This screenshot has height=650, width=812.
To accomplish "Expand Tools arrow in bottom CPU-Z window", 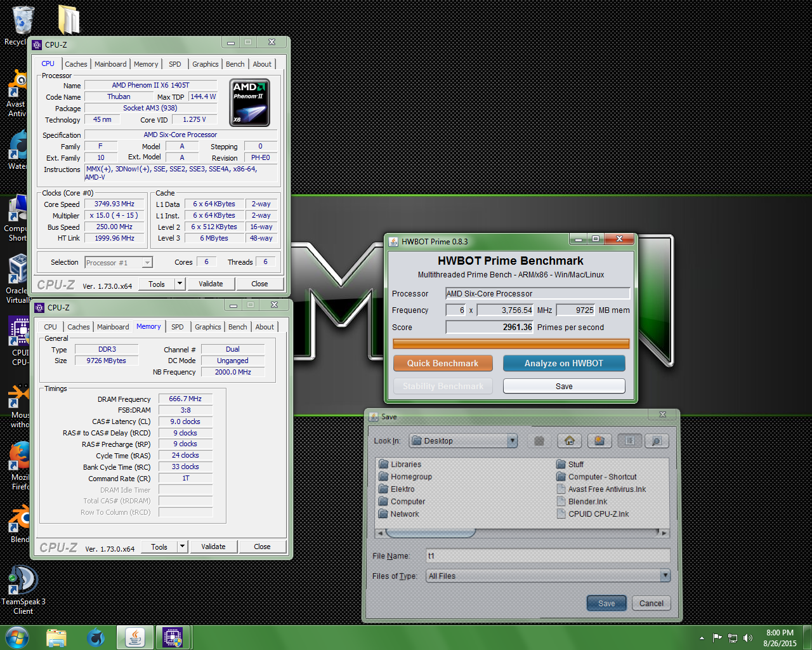I will (182, 547).
